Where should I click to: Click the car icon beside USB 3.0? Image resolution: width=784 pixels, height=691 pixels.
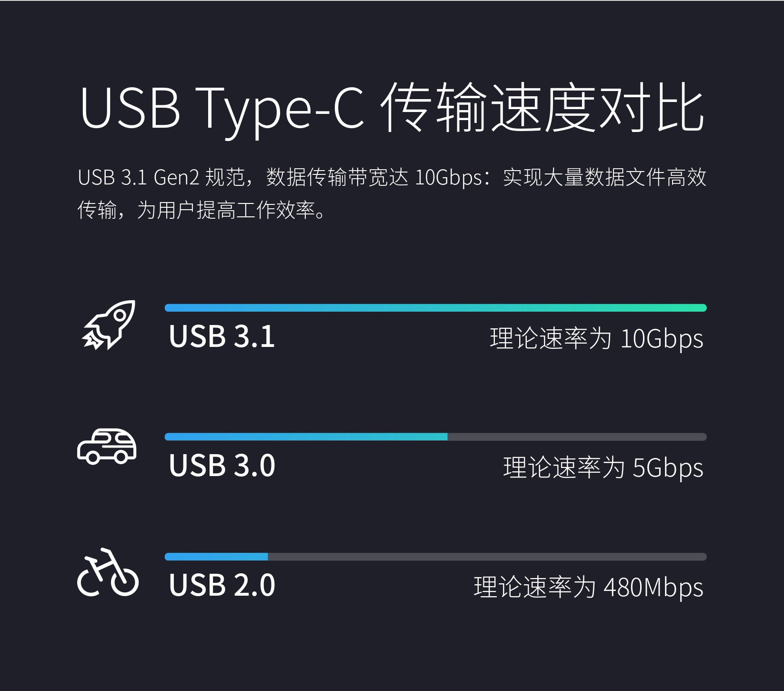click(x=107, y=446)
